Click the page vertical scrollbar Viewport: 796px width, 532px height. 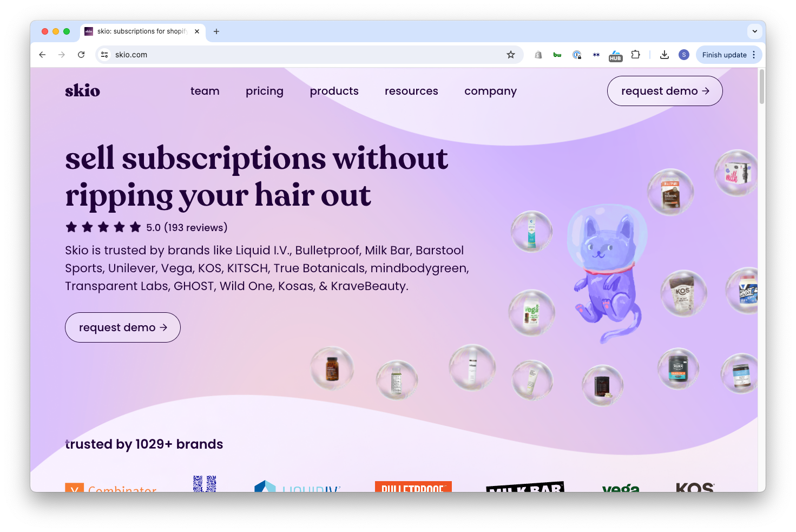click(x=762, y=87)
